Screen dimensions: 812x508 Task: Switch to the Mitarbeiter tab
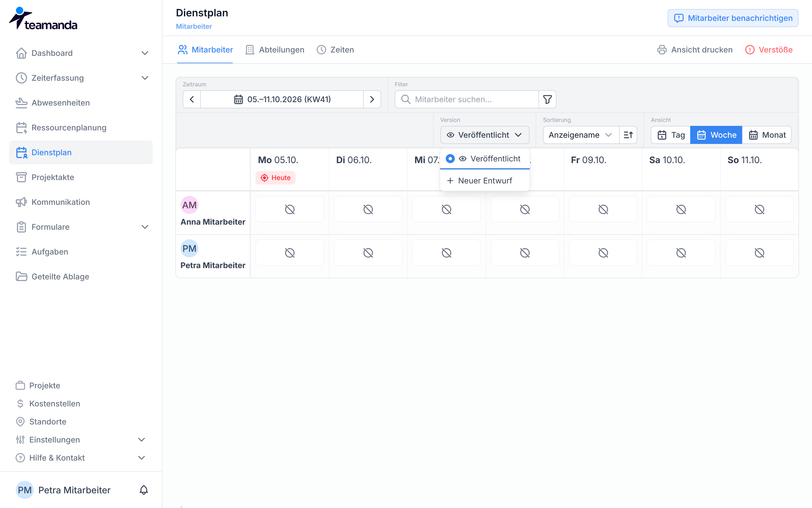pos(205,50)
